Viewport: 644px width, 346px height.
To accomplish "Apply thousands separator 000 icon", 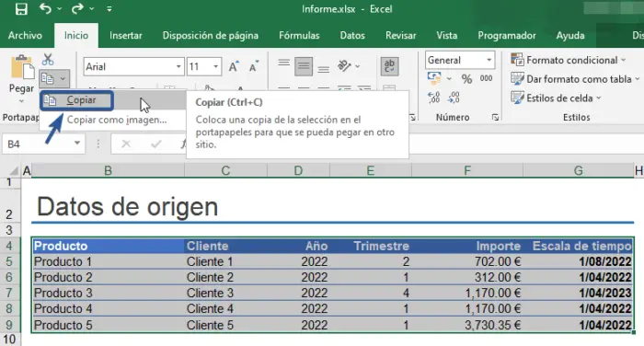I will coord(486,78).
